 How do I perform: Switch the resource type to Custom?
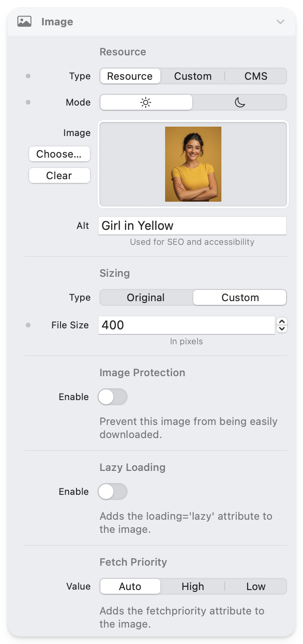193,76
